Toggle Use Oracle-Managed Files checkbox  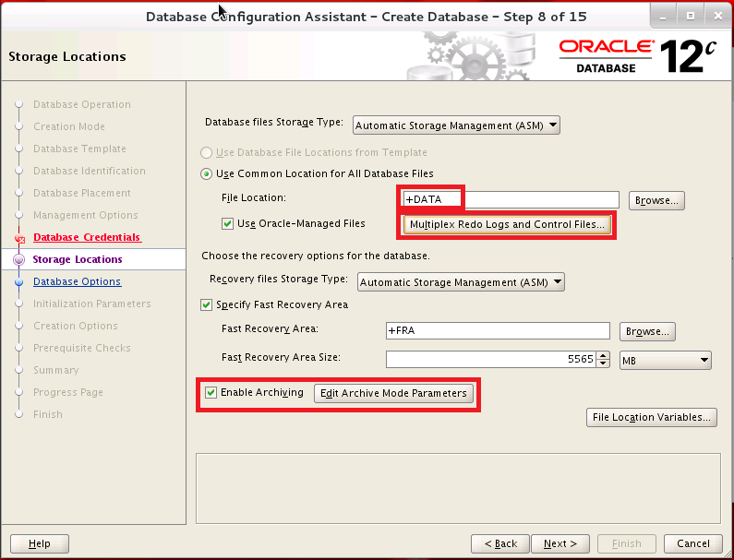tap(227, 223)
